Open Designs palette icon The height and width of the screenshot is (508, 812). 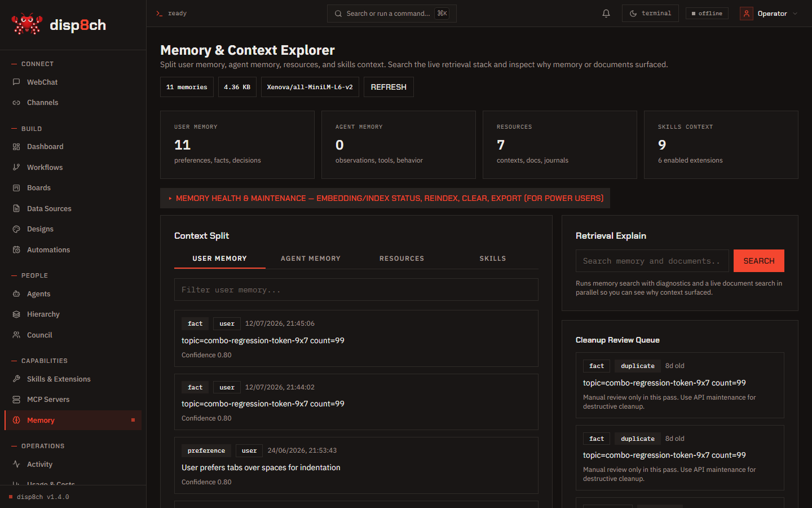(16, 229)
